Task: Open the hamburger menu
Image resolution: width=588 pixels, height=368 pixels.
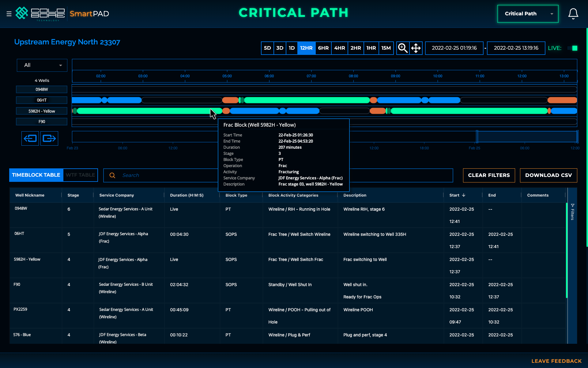Action: [x=9, y=14]
